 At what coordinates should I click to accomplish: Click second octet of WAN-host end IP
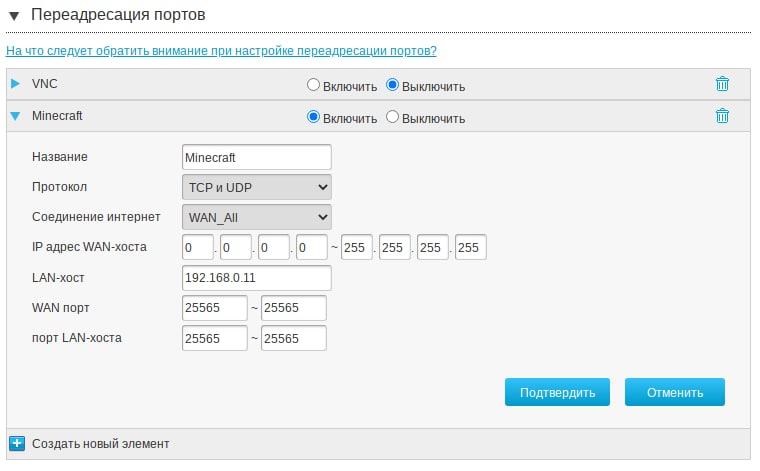point(395,247)
